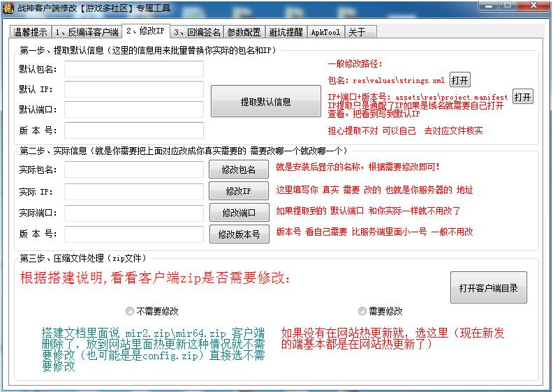Image resolution: width=553 pixels, height=392 pixels.
Task: Click 打开 next to strings.xml path
Action: [459, 80]
